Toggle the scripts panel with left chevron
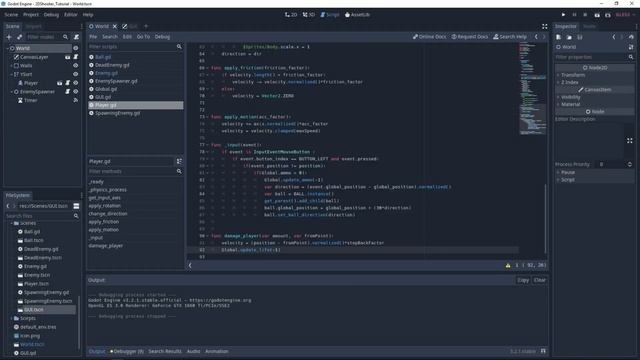This screenshot has width=640, height=360. (190, 265)
